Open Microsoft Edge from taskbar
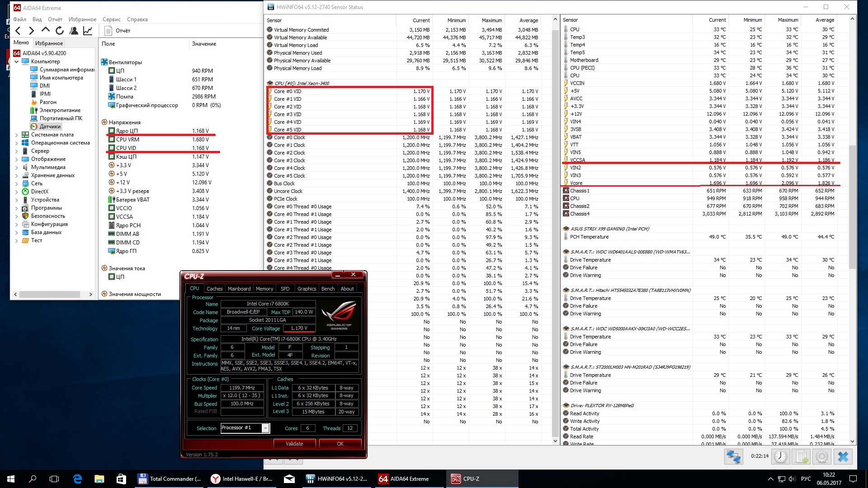 point(77,479)
